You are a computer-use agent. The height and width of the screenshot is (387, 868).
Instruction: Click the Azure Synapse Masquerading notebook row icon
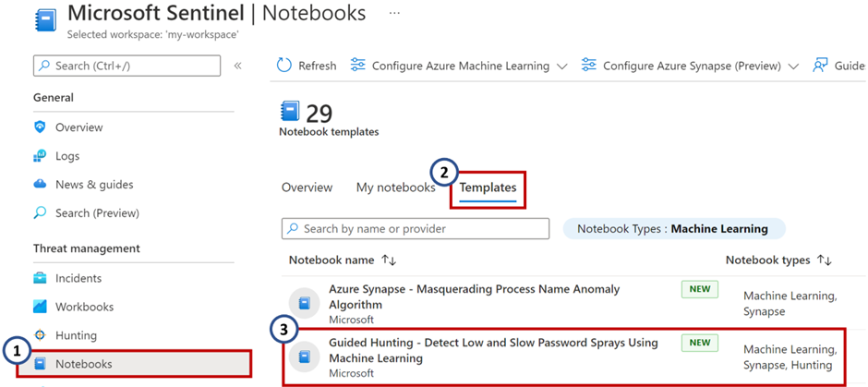tap(304, 303)
